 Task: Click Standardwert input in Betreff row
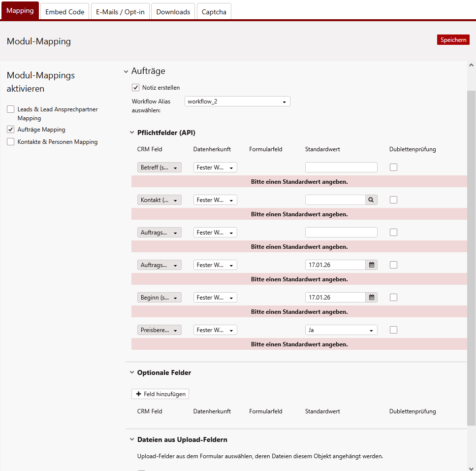point(341,168)
